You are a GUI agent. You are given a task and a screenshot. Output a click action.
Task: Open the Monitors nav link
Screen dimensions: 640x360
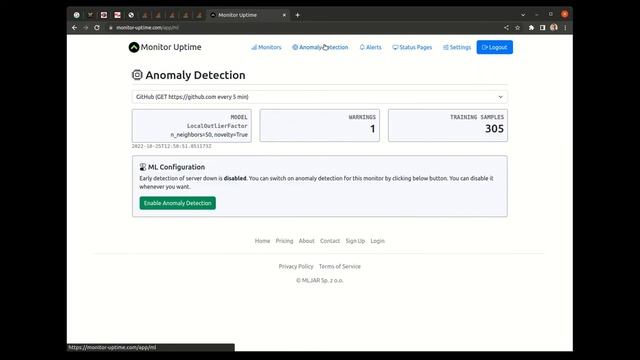point(266,47)
